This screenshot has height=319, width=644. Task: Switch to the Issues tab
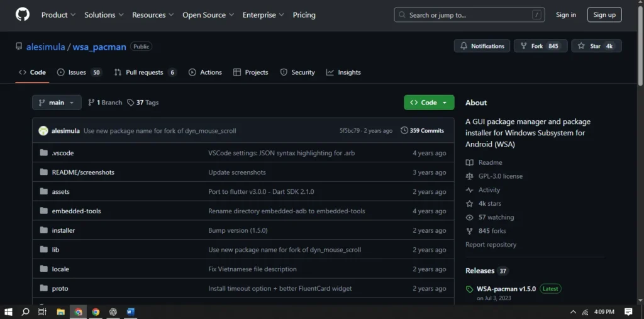coord(79,72)
